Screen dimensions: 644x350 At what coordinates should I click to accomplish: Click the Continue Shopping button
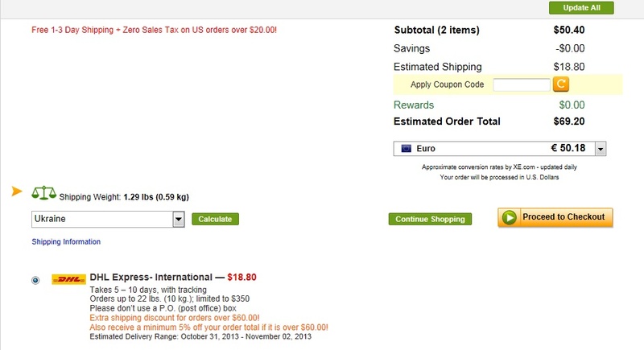pyautogui.click(x=430, y=219)
